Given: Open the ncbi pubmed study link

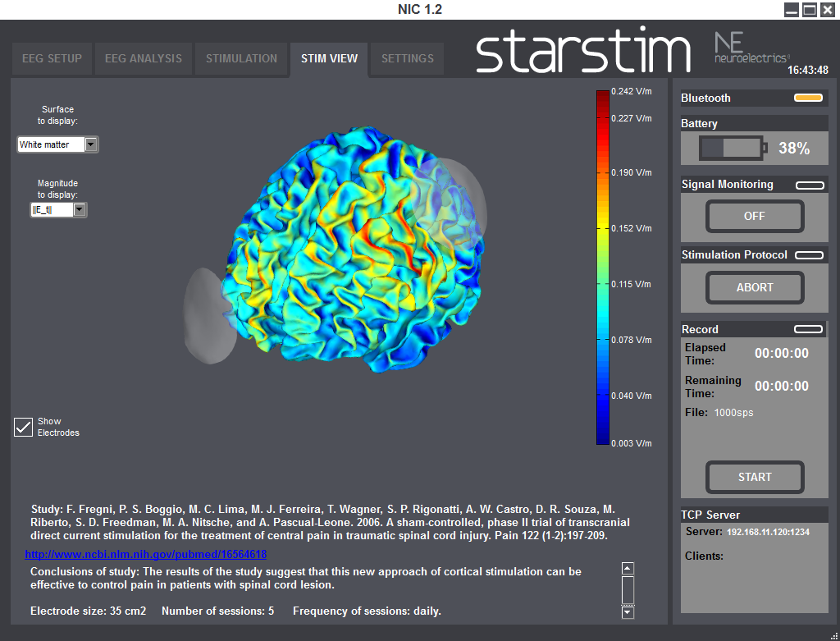Looking at the screenshot, I should point(146,554).
